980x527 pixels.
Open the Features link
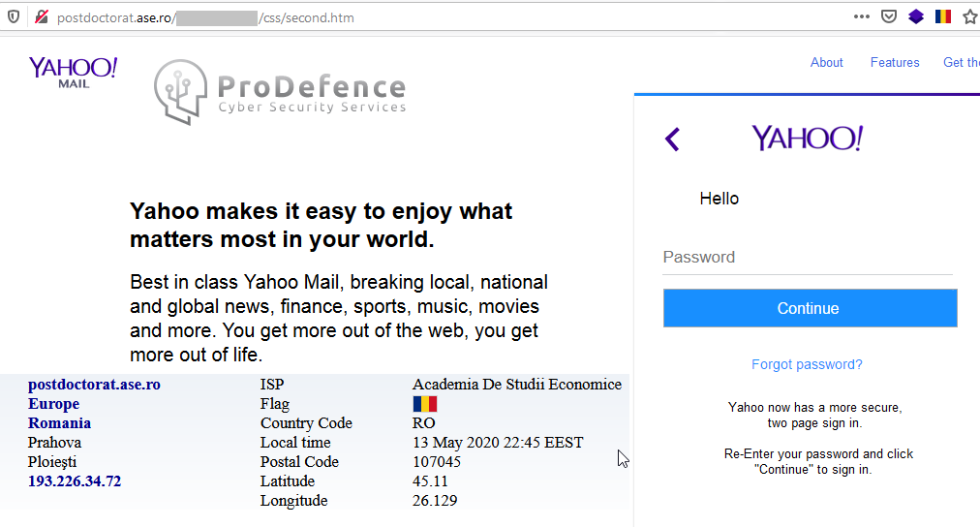895,63
